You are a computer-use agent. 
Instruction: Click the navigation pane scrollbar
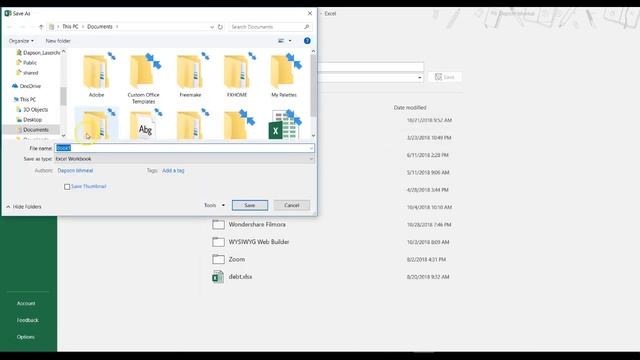(63, 96)
